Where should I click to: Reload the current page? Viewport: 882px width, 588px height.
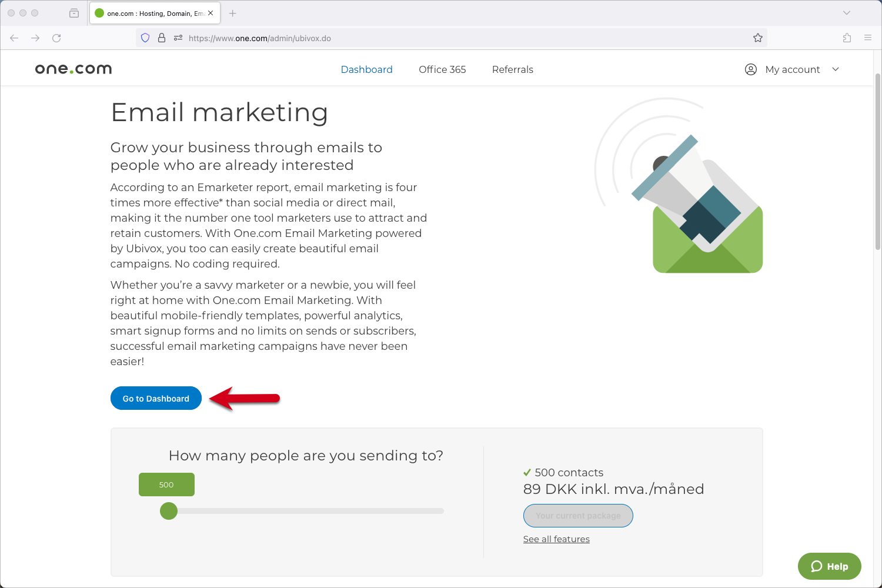[56, 38]
